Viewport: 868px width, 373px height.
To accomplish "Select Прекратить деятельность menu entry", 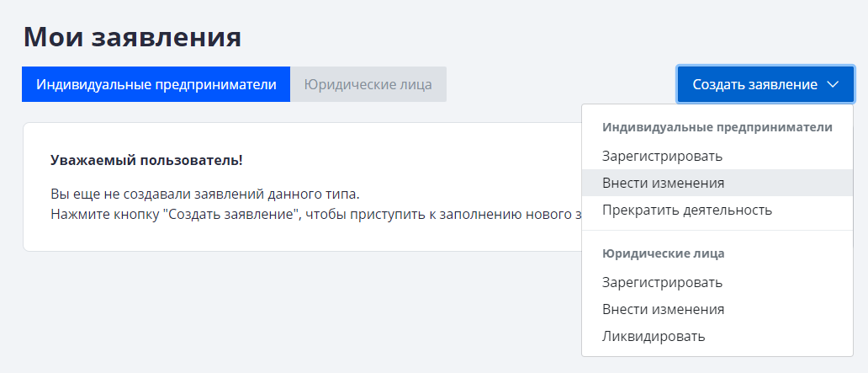I will [x=686, y=210].
